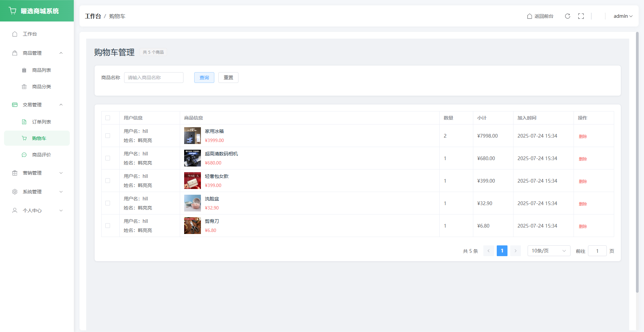This screenshot has height=332, width=644.
Task: Click the shopping cart logo icon
Action: (13, 11)
